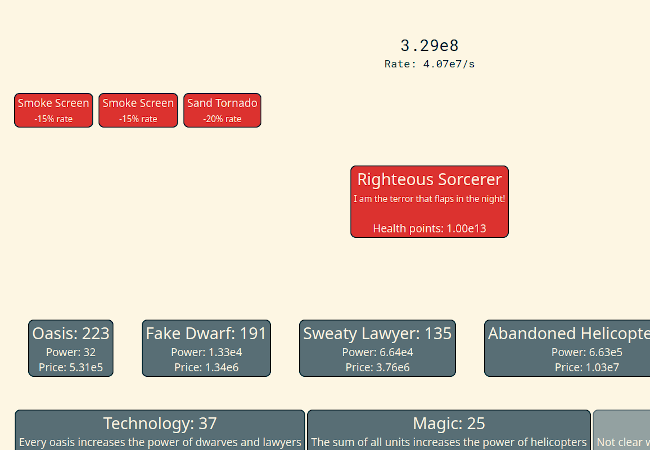Image resolution: width=650 pixels, height=450 pixels.
Task: Purchase an Abandoned Helicopter unit
Action: [x=567, y=348]
